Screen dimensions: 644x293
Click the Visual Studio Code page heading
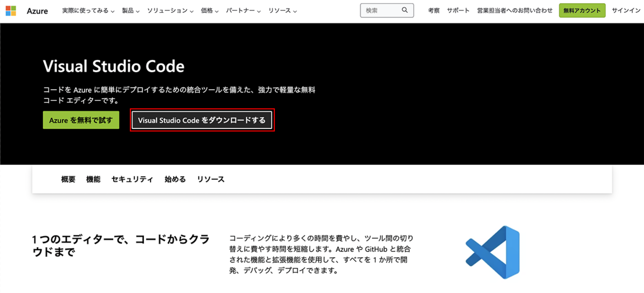[114, 66]
